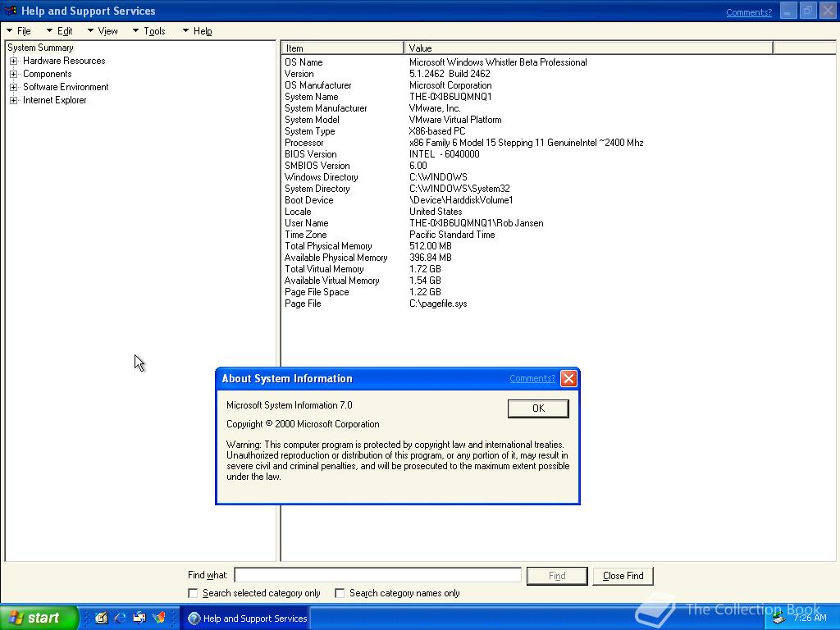Click Total Physical Memory item
The width and height of the screenshot is (840, 630).
click(328, 246)
